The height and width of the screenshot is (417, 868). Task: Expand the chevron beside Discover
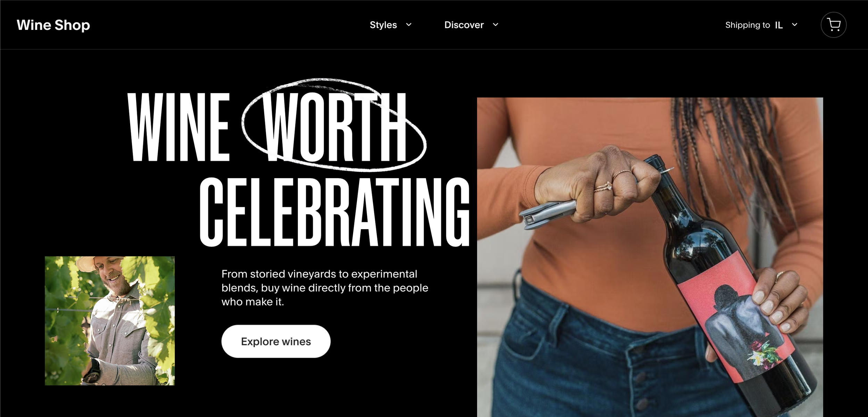(x=495, y=25)
